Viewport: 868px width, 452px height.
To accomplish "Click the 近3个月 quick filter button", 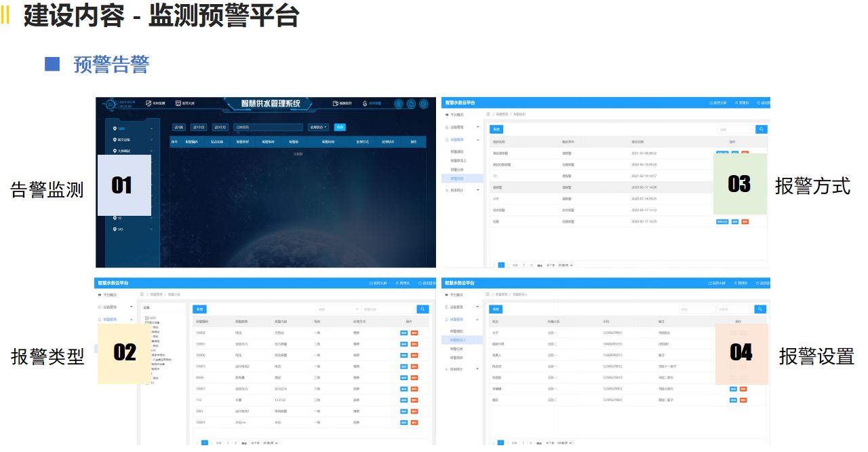I will pos(220,127).
